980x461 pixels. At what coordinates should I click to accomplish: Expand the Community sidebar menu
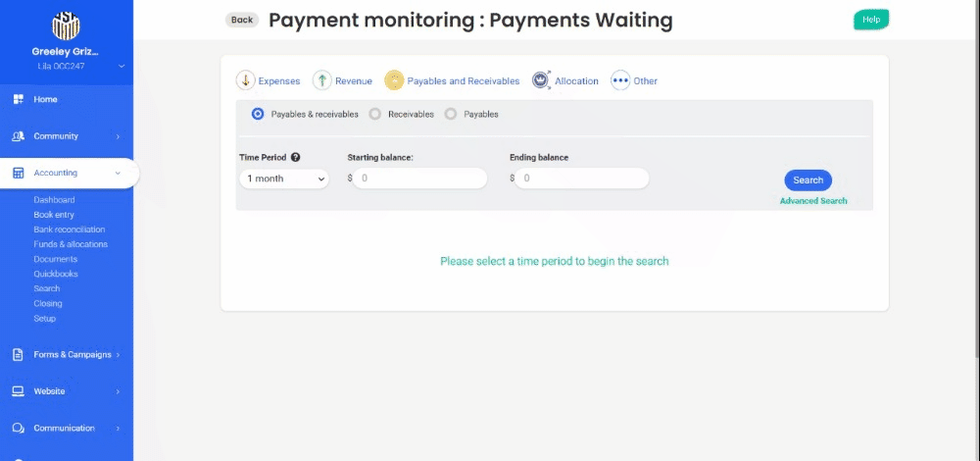118,136
